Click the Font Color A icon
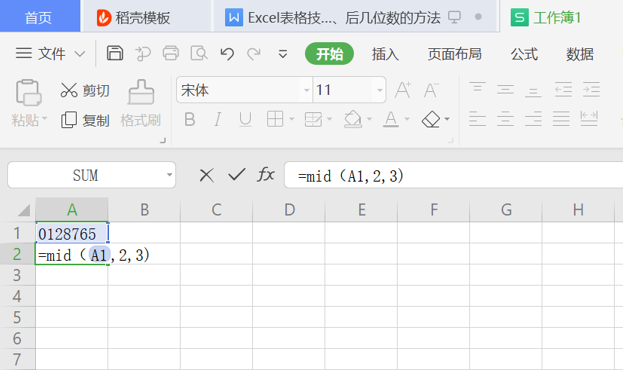 (390, 119)
